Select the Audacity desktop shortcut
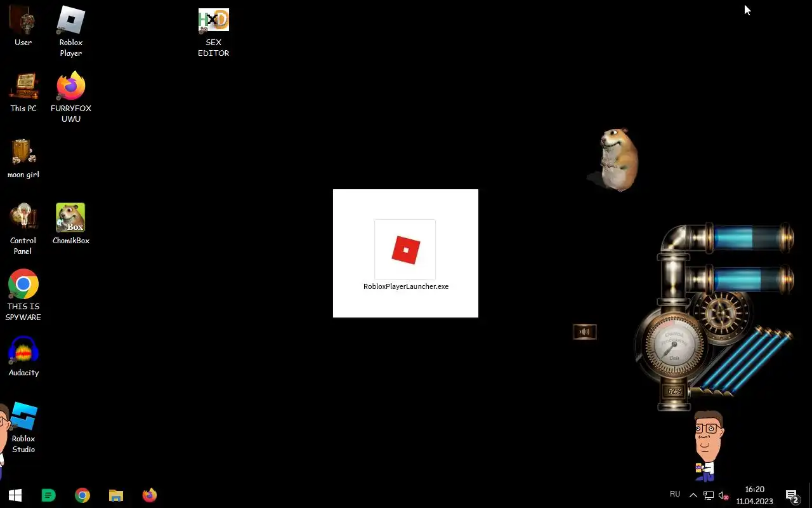 [x=23, y=356]
